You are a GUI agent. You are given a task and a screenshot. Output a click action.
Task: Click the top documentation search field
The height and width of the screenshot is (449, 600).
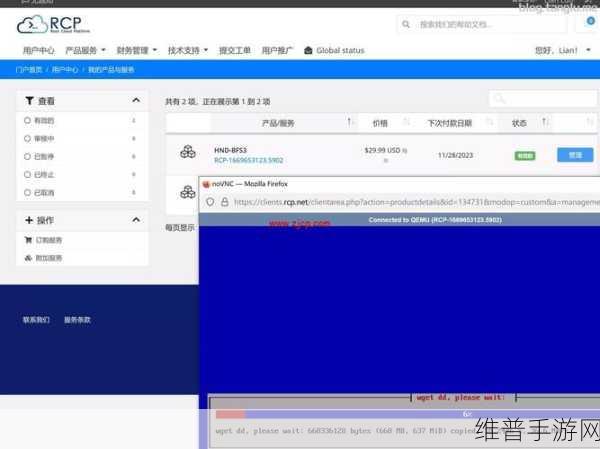[481, 24]
